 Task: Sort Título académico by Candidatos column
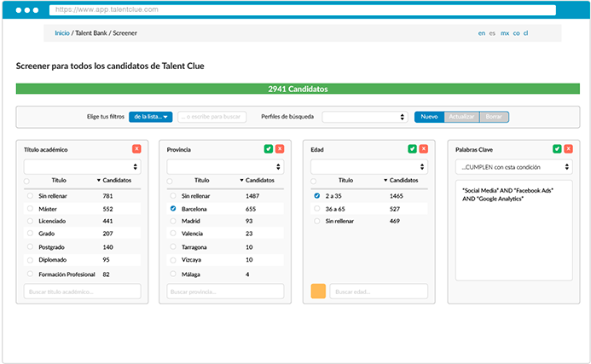pyautogui.click(x=114, y=180)
